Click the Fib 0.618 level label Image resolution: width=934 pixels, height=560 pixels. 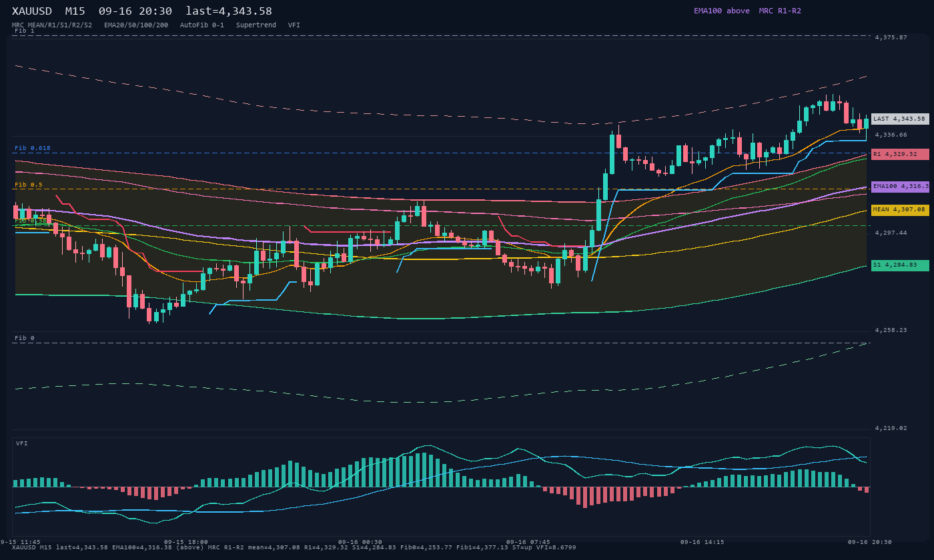[x=33, y=148]
